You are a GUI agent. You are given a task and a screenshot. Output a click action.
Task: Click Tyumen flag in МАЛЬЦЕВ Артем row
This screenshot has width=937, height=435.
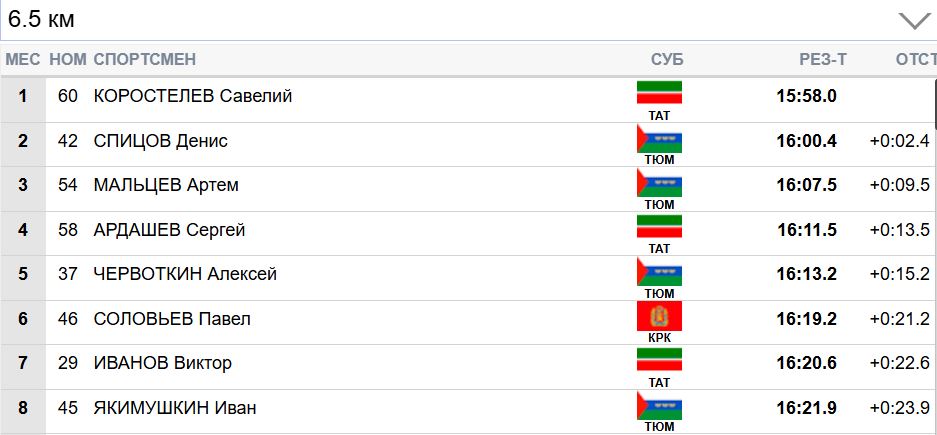pyautogui.click(x=659, y=182)
